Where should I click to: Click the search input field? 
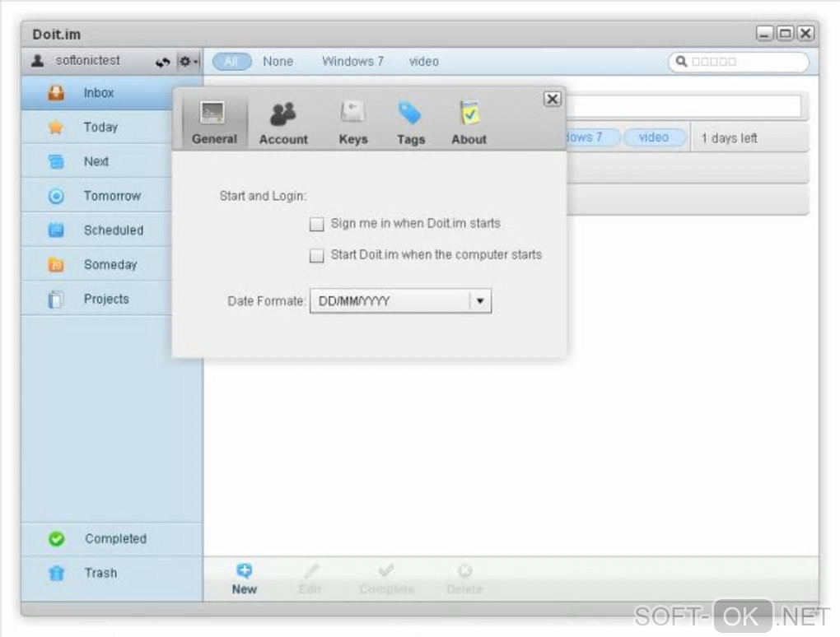tap(739, 62)
